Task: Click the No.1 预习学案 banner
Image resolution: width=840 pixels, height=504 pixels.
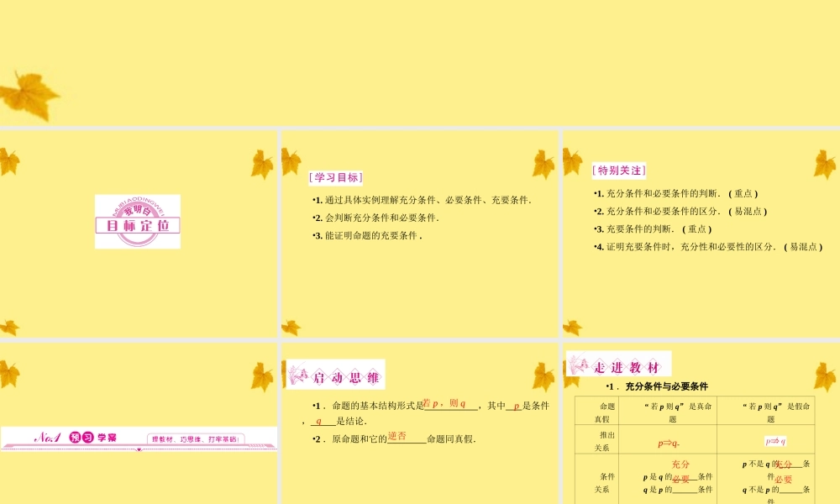Action: [139, 438]
